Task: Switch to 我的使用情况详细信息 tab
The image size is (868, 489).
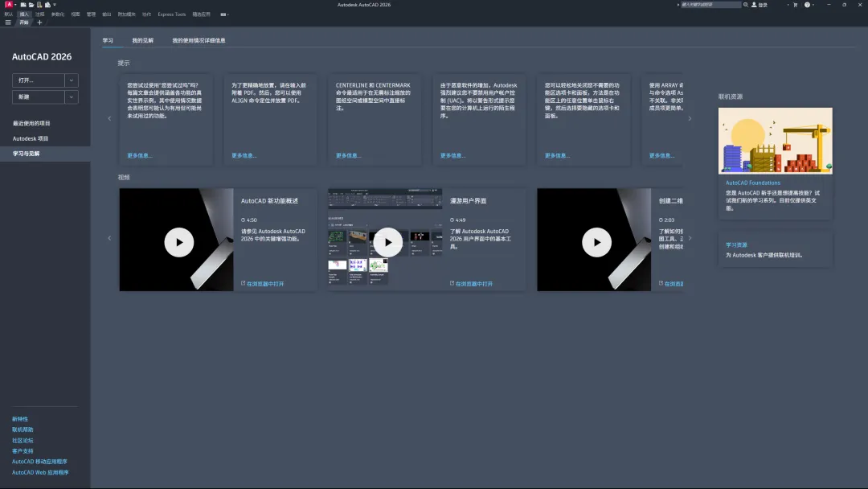Action: point(199,40)
